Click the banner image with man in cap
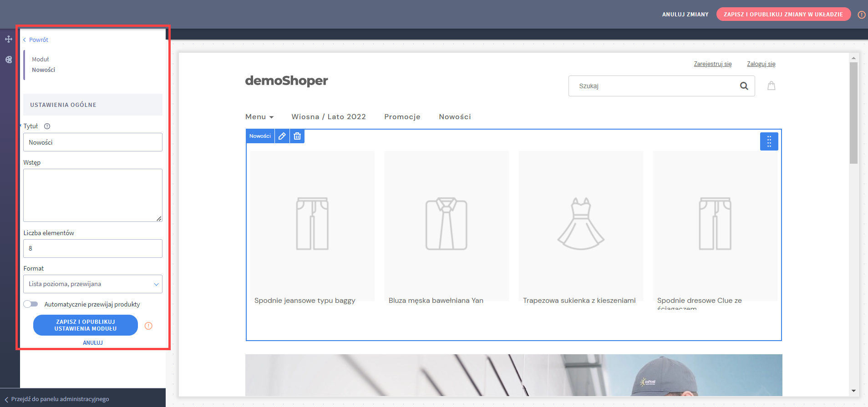Image resolution: width=868 pixels, height=407 pixels. (x=513, y=375)
